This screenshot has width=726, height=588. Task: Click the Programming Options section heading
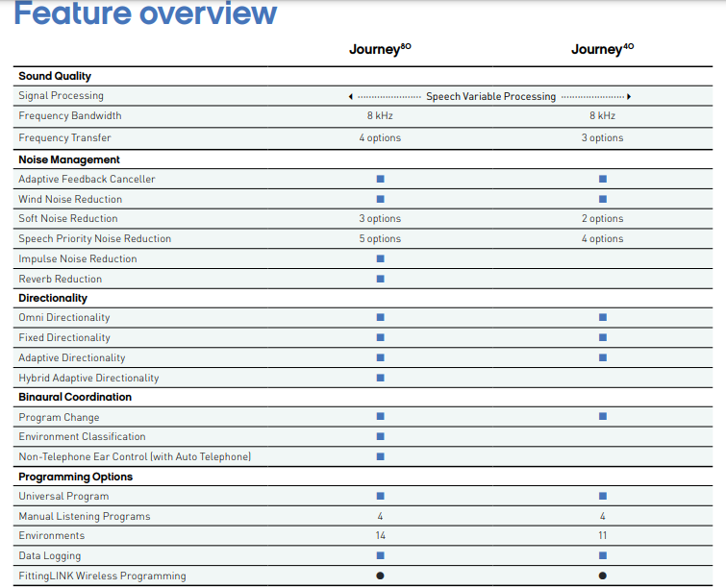point(75,477)
